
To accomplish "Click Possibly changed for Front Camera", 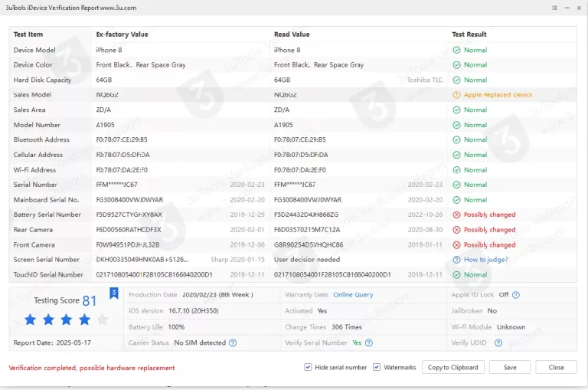I will pos(490,245).
